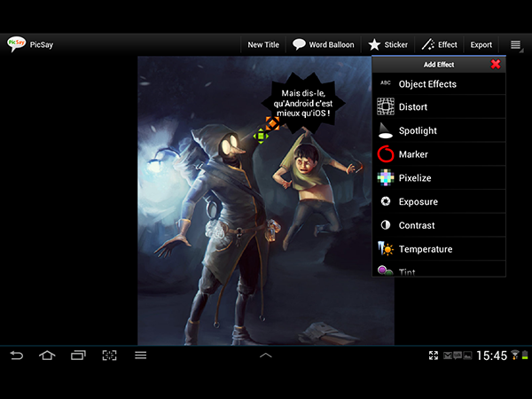This screenshot has height=399, width=532.
Task: Select the word balloon text on the image
Action: coord(303,103)
